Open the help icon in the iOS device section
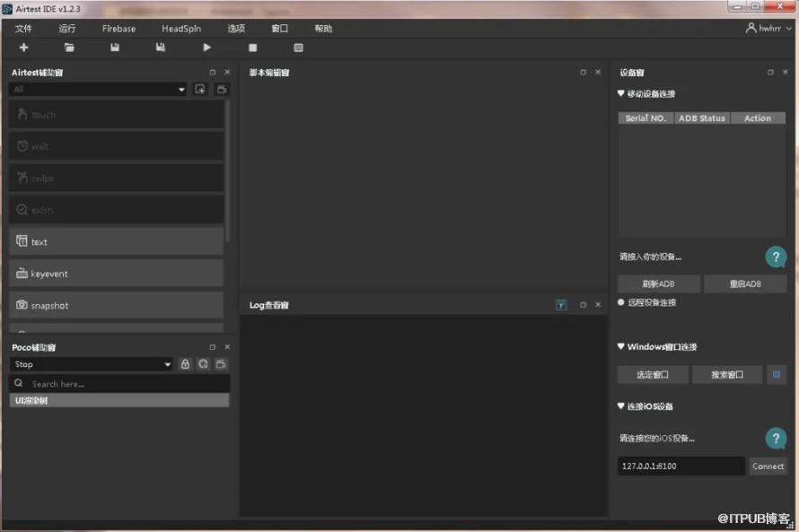The image size is (799, 532). point(776,438)
